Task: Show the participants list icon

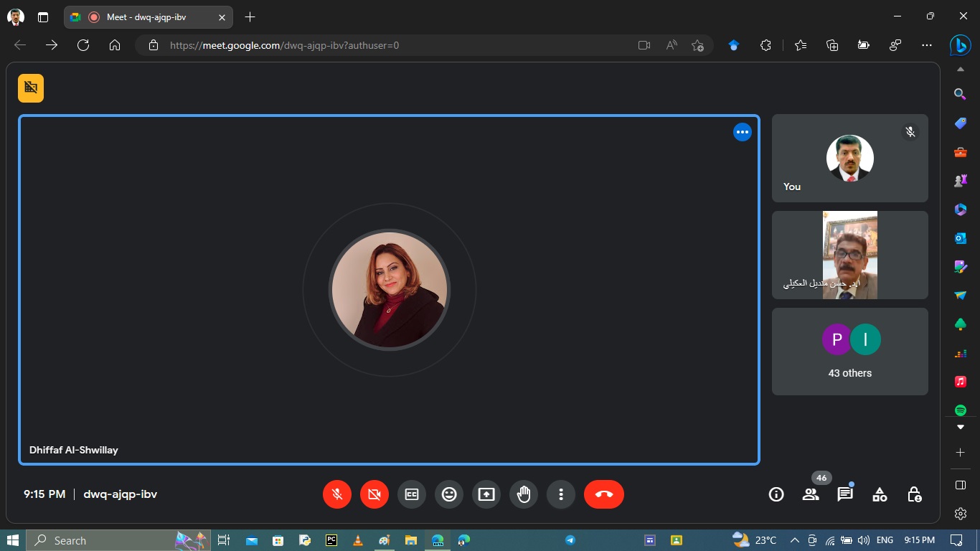Action: pyautogui.click(x=811, y=494)
